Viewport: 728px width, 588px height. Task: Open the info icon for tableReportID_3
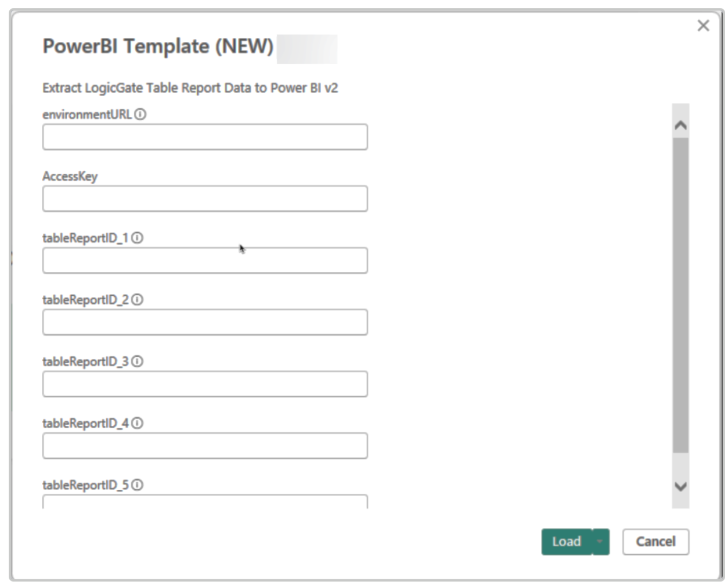pyautogui.click(x=137, y=361)
